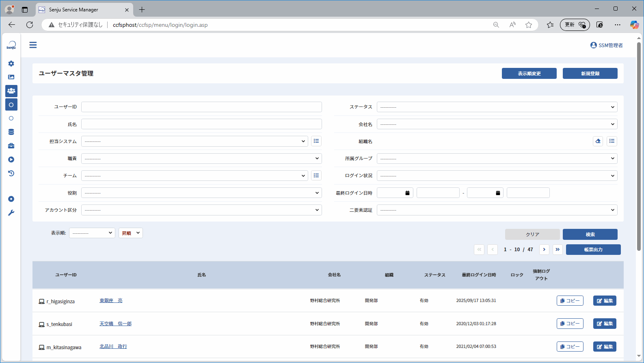Image resolution: width=644 pixels, height=363 pixels.
Task: Jump to last page of results
Action: [x=558, y=250]
